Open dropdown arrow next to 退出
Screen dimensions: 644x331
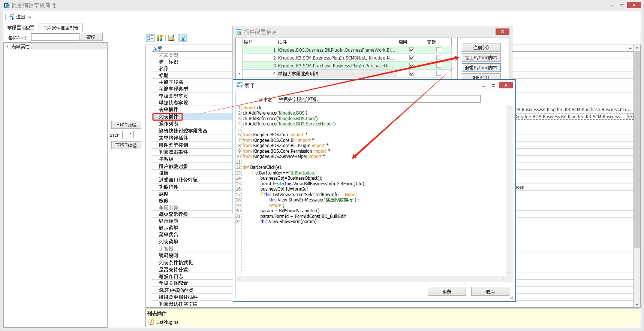(30, 17)
